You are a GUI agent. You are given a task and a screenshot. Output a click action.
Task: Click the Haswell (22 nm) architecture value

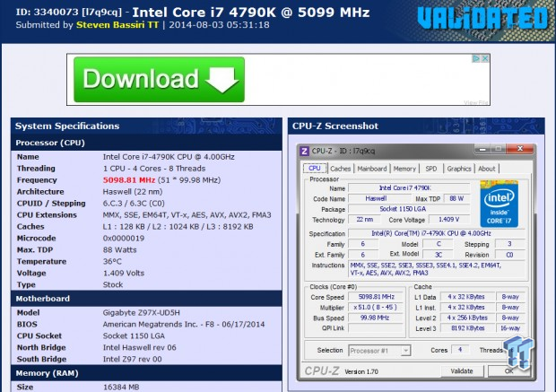click(133, 192)
